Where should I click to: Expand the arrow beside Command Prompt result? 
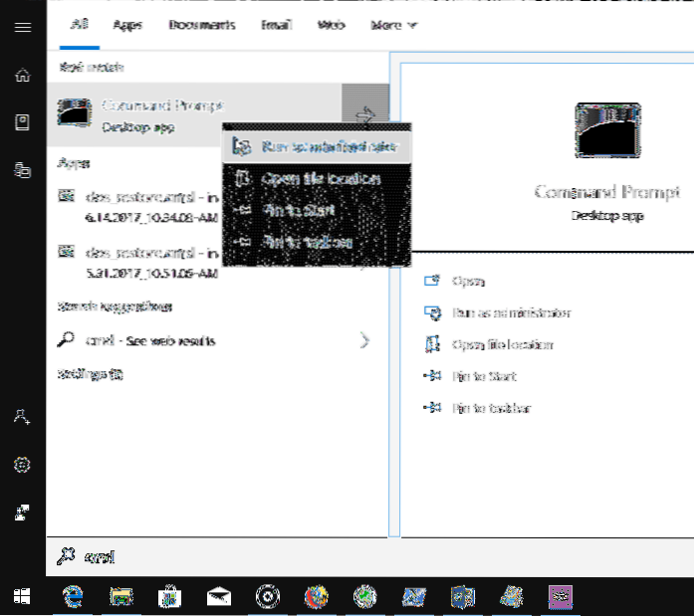point(364,115)
